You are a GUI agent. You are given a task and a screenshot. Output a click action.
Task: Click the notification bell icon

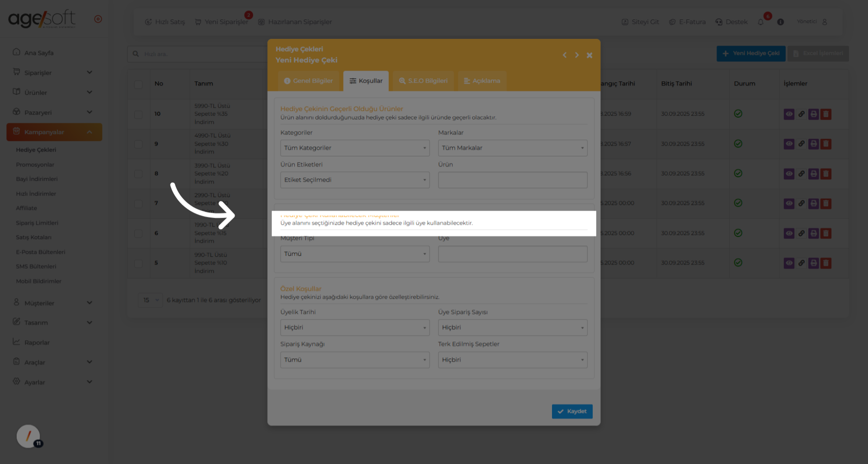[x=761, y=22]
